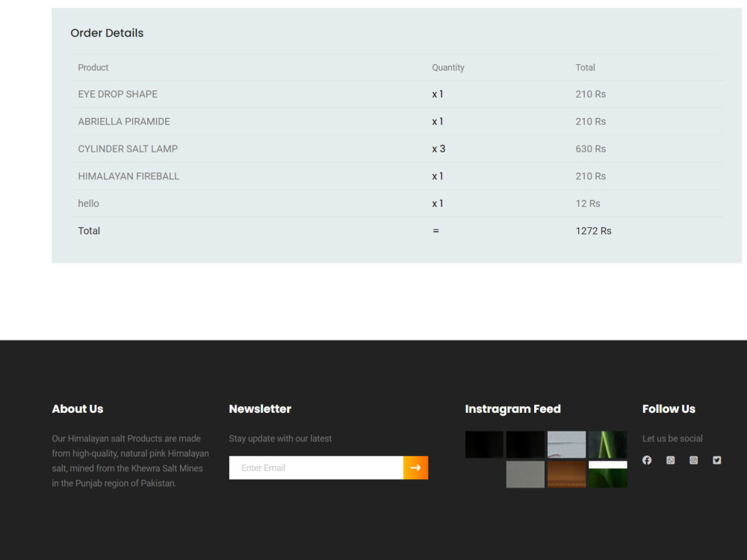Submit newsletter with orange arrow button
Screen dimensions: 747x560
[415, 467]
